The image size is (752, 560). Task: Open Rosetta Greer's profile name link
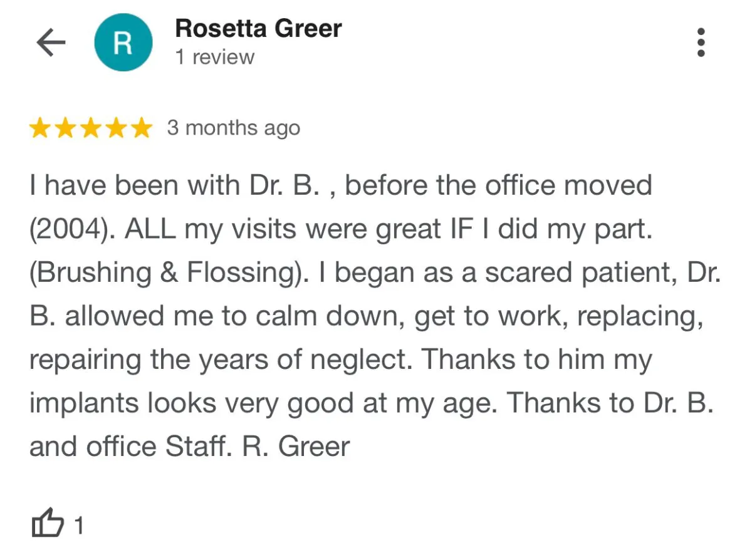pyautogui.click(x=258, y=28)
